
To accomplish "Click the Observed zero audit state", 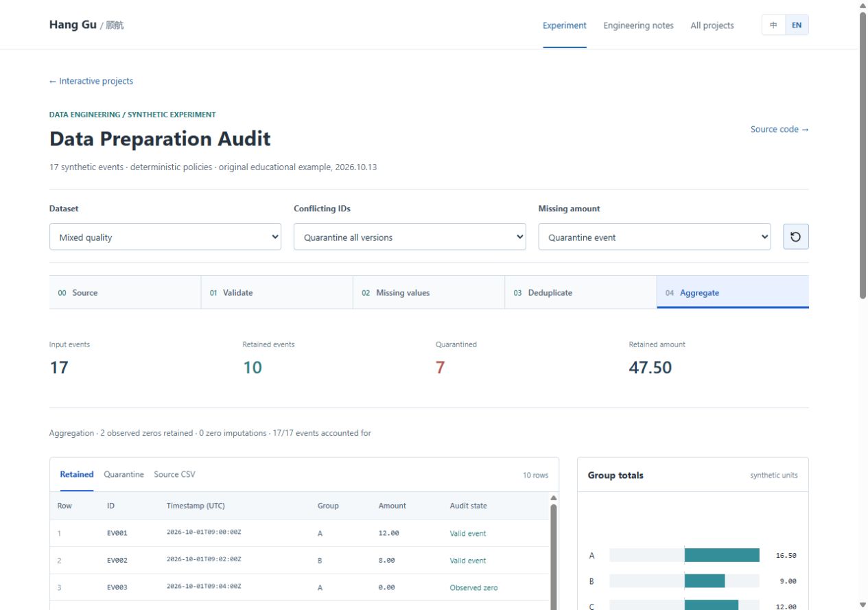I will click(473, 587).
